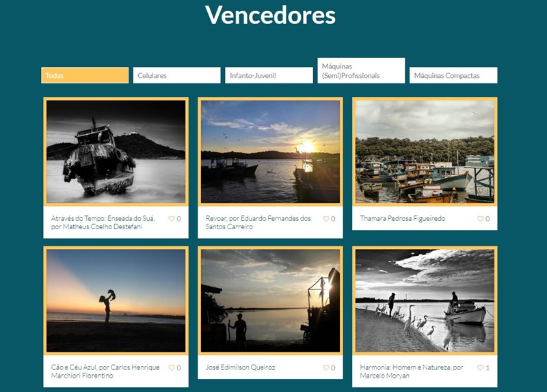Click the Vencedores page heading
This screenshot has height=392, width=547.
271,15
